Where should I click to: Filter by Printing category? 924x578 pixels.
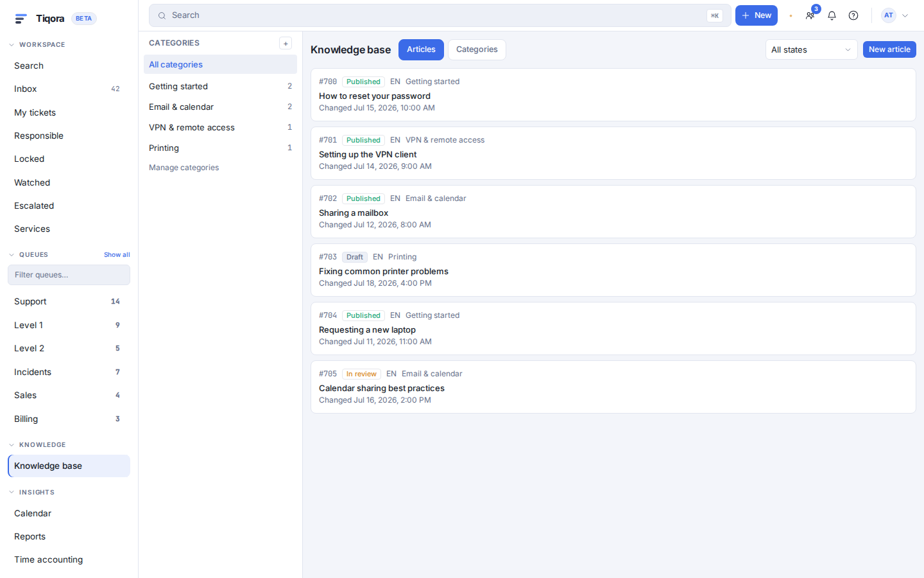click(x=220, y=148)
